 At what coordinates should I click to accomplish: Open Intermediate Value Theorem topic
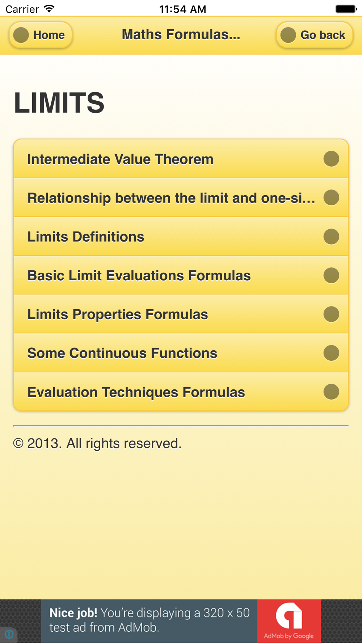pyautogui.click(x=120, y=159)
